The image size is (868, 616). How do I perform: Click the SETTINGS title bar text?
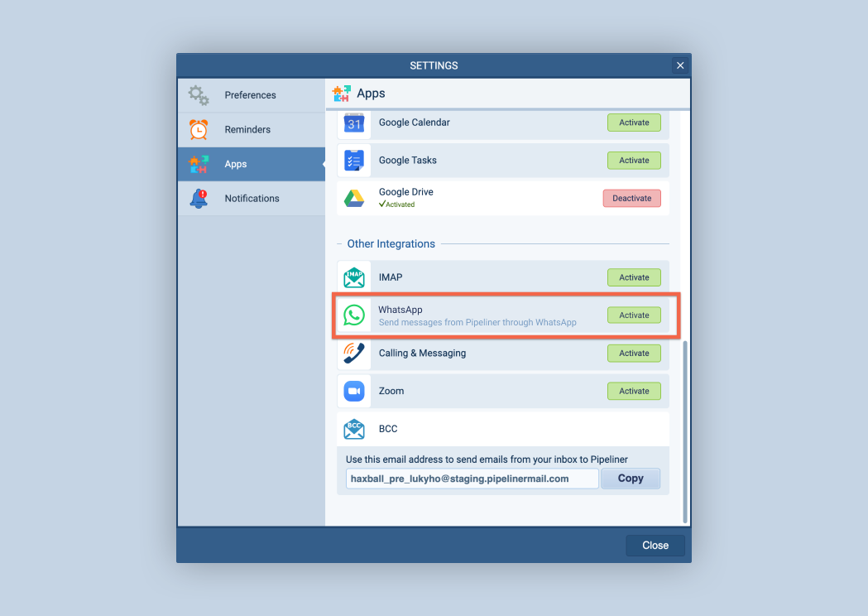pyautogui.click(x=434, y=65)
